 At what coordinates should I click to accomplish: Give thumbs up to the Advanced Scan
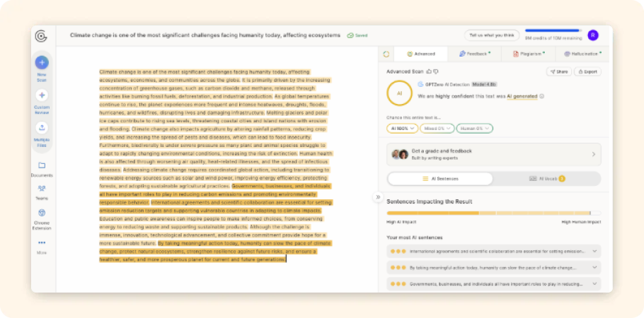point(429,71)
